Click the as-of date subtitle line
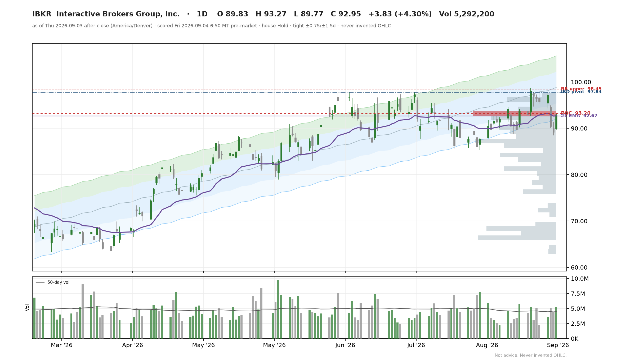 coord(212,26)
